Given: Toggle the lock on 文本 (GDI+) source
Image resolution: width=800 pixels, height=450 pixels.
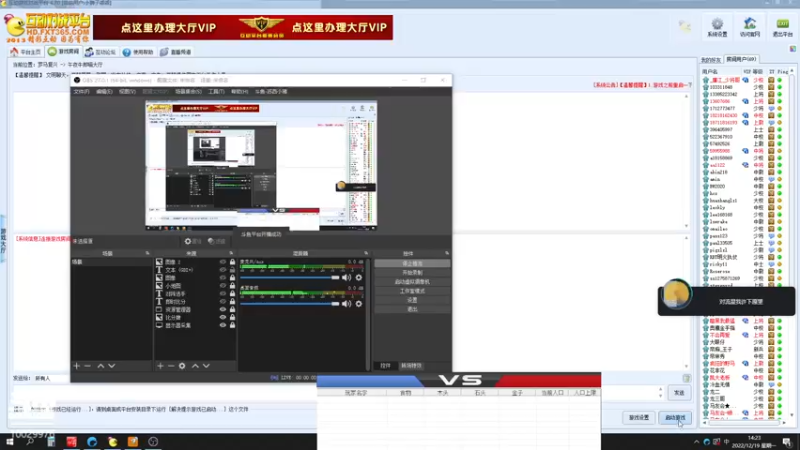Looking at the screenshot, I should coord(232,270).
